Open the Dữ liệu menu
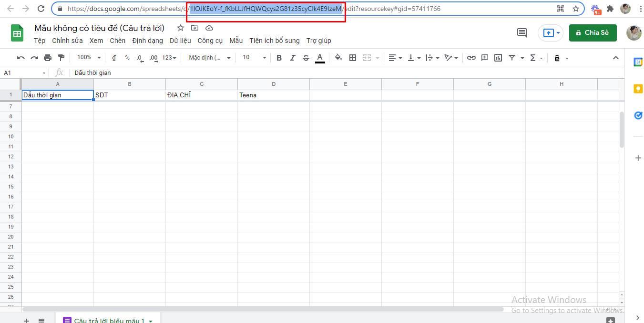Image resolution: width=644 pixels, height=323 pixels. click(180, 41)
